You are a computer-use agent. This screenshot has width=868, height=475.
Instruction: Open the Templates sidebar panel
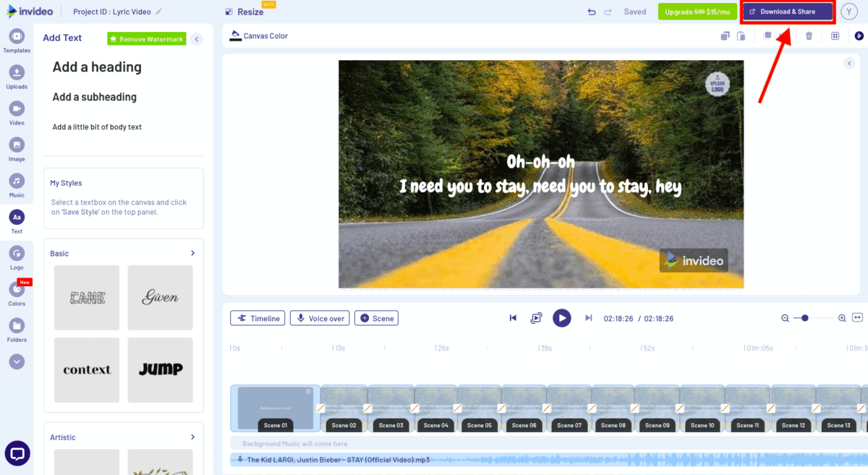(17, 40)
